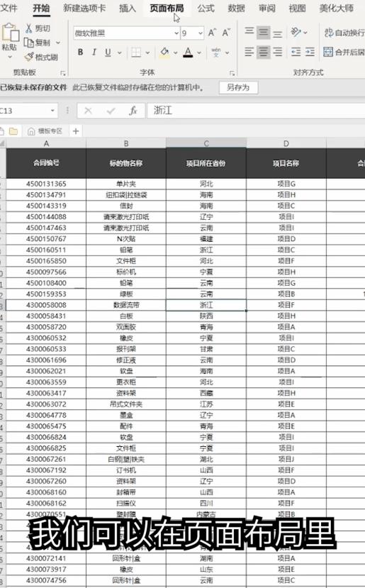Switch to the Home (开始) tab
The height and width of the screenshot is (588, 365).
[x=41, y=8]
